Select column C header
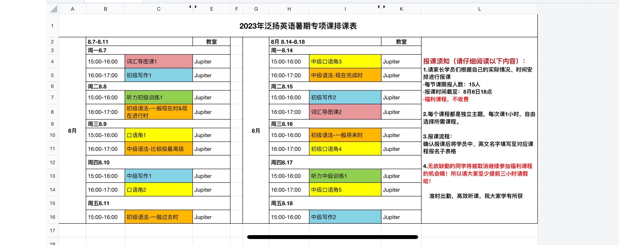The image size is (644, 245). click(x=159, y=9)
